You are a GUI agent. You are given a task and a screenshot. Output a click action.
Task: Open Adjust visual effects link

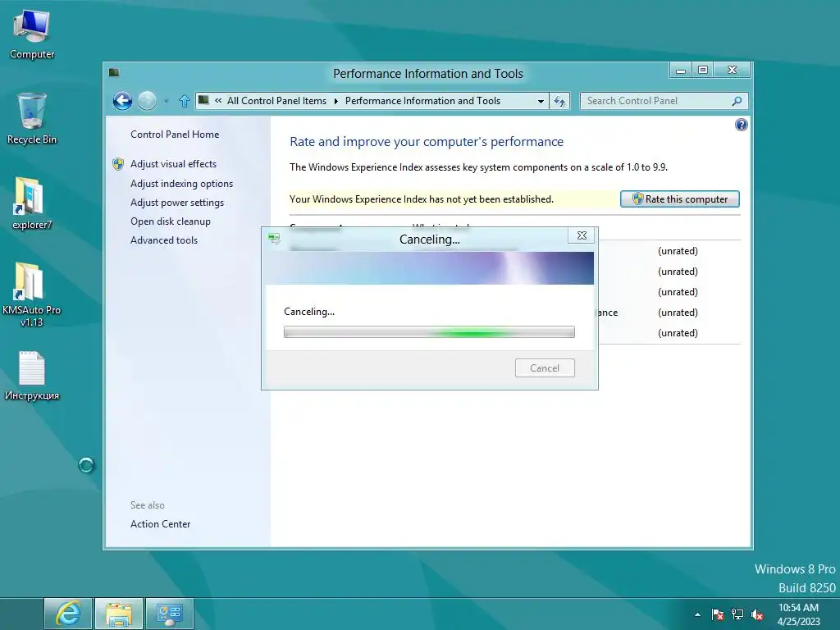[174, 164]
